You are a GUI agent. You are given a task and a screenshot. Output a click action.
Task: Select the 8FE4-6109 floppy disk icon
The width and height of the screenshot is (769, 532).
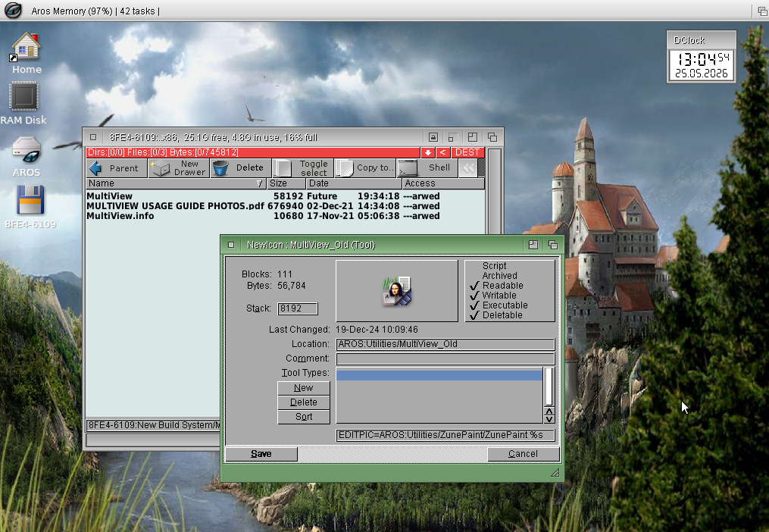pos(30,207)
